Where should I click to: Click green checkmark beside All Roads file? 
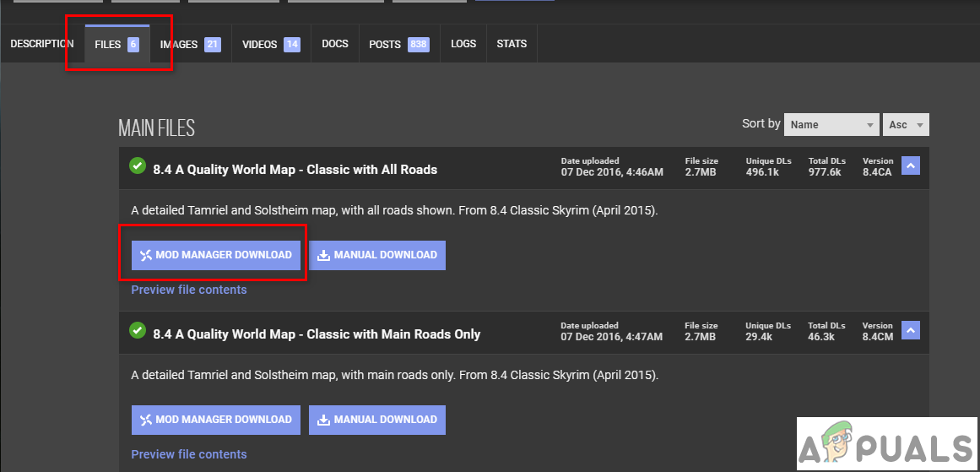pyautogui.click(x=138, y=166)
